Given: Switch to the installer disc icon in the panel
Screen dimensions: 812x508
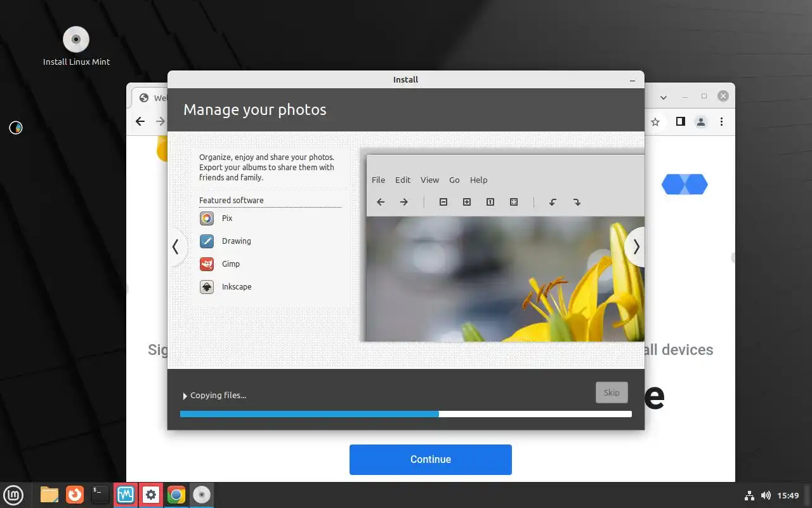Looking at the screenshot, I should pyautogui.click(x=201, y=495).
